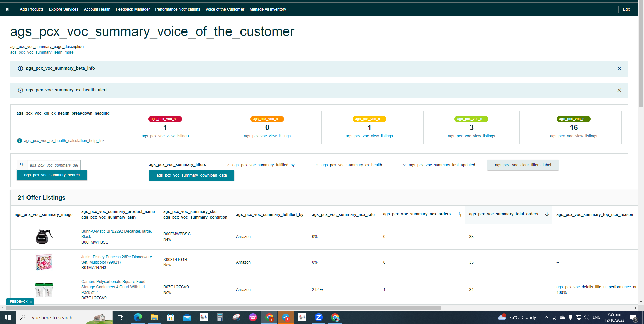
Task: Click the horizontal scrollbar under the table
Action: (223, 308)
